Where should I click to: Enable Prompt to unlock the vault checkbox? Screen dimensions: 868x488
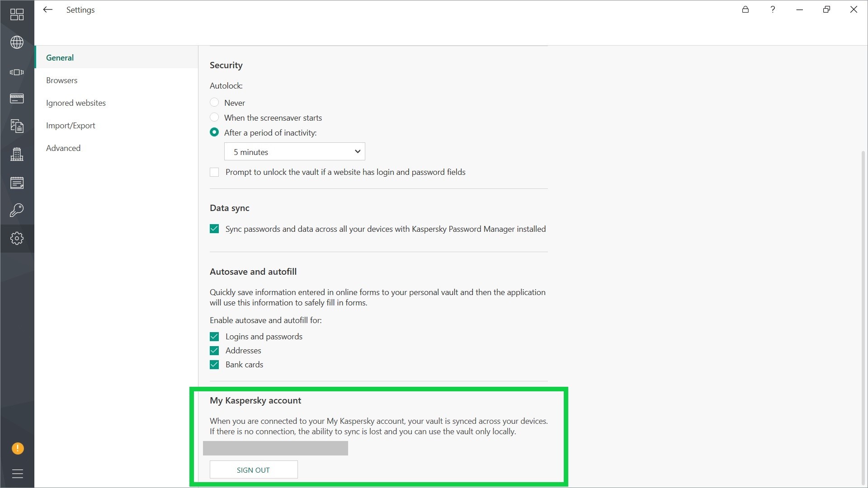tap(214, 172)
